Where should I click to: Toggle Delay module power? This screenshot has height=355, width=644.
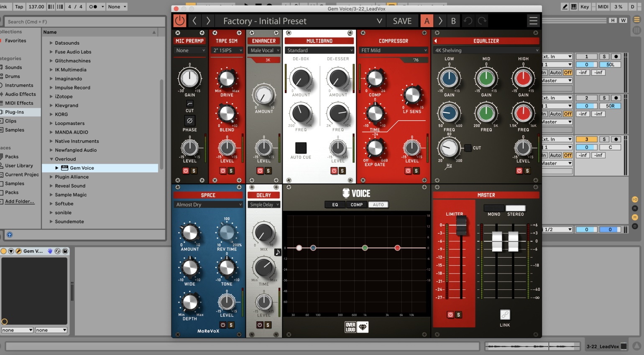260,325
